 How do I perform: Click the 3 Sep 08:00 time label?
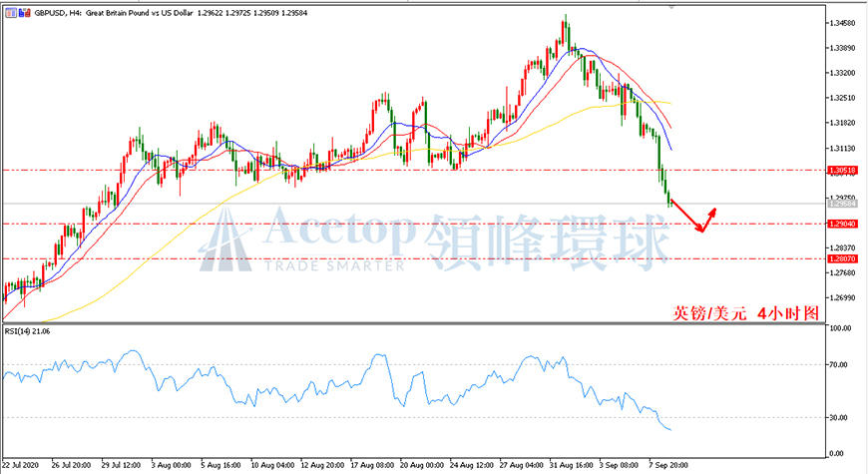click(x=619, y=465)
